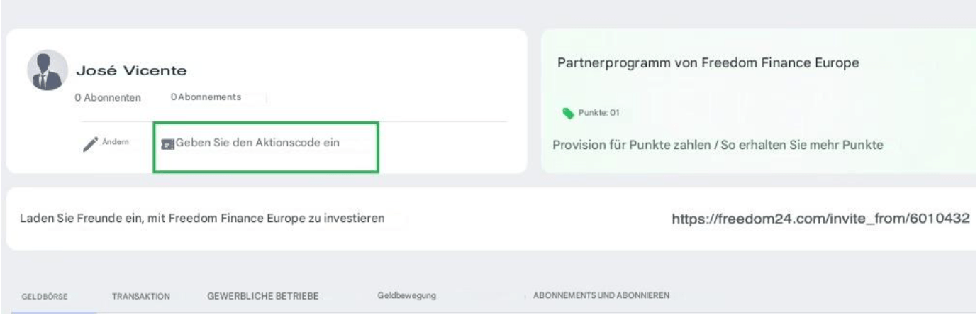Open the Partnerprogramm von Freedom Finance Europe heading

click(709, 63)
